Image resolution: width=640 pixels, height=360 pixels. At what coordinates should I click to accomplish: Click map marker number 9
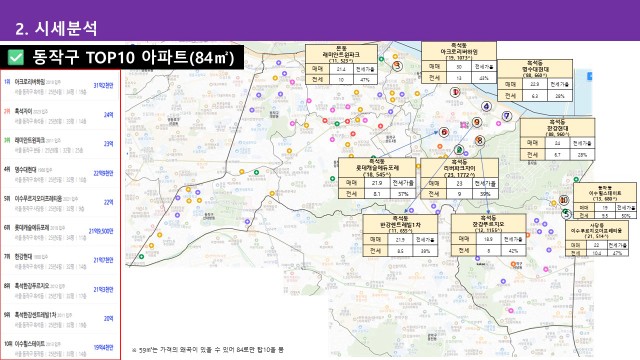477,122
